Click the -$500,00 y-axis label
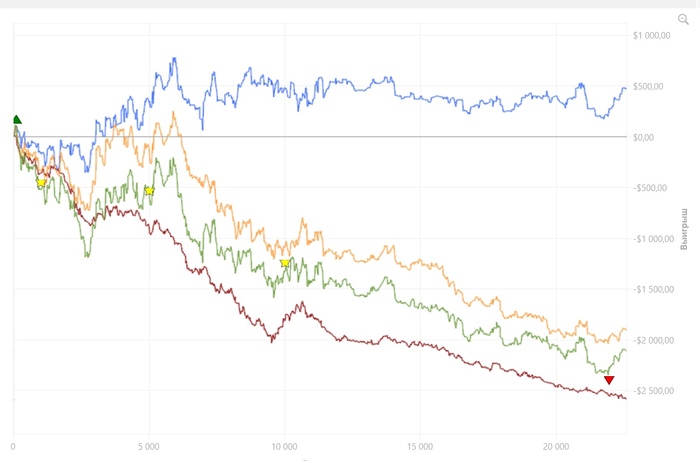Image resolution: width=700 pixels, height=461 pixels. (x=650, y=188)
